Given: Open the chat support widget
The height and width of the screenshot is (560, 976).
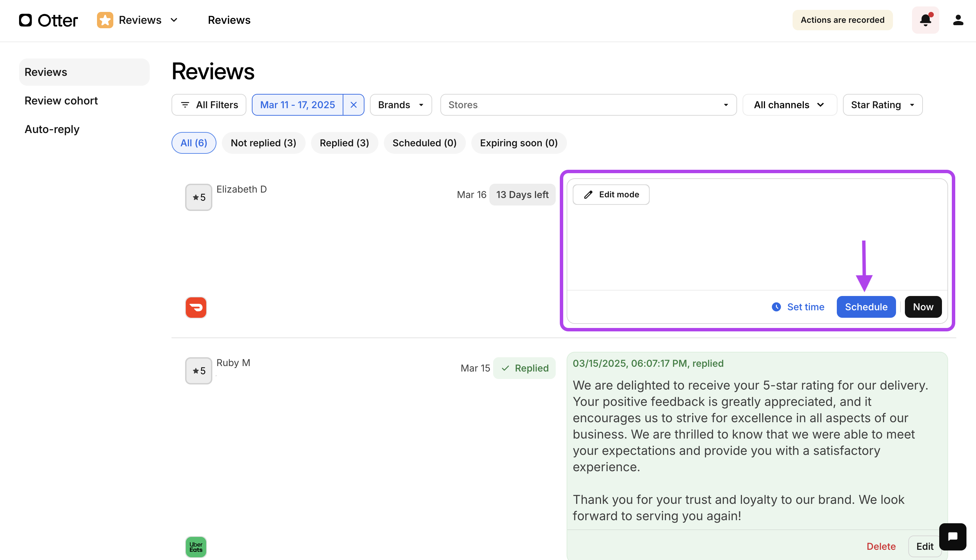Looking at the screenshot, I should tap(953, 537).
